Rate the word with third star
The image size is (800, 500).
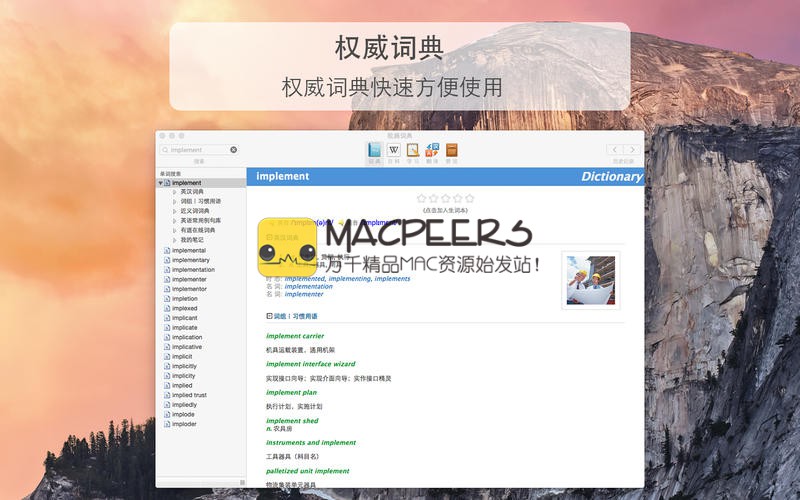445,198
